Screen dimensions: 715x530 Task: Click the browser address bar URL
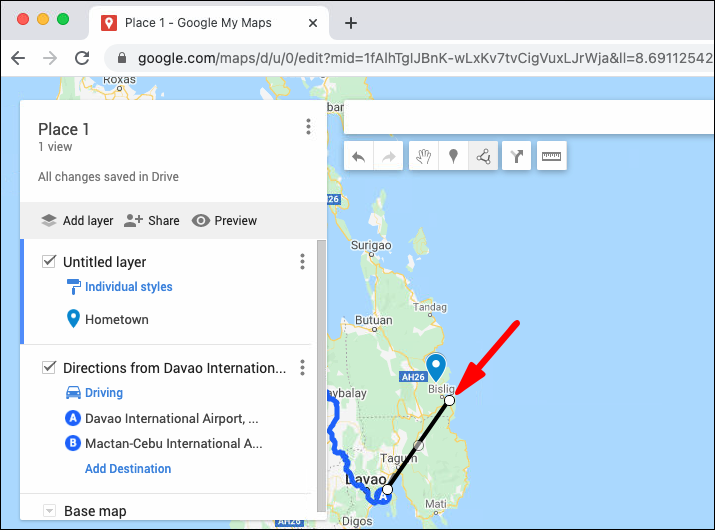click(x=425, y=58)
